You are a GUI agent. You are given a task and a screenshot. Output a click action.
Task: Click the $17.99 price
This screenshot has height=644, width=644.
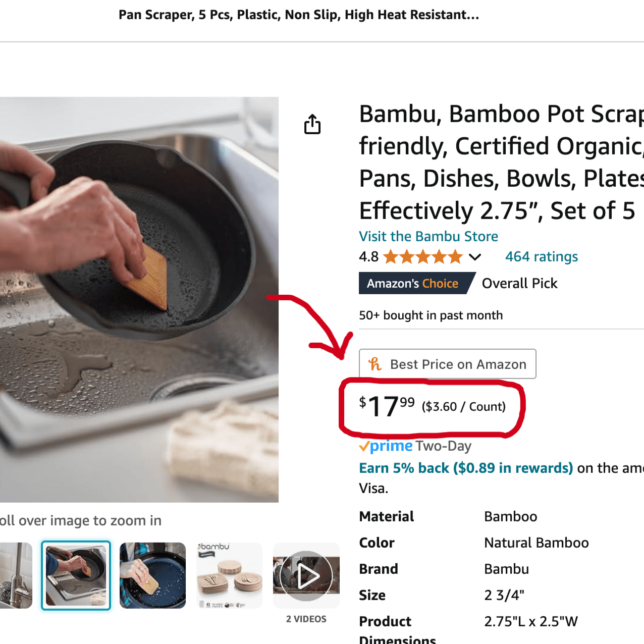pos(387,407)
